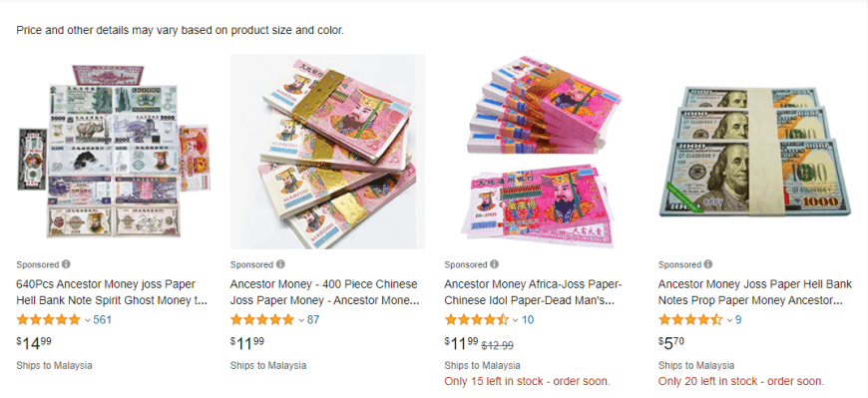Click the star rating of the 640Pcs Ancestor Money listing
The height and width of the screenshot is (398, 868).
point(49,319)
